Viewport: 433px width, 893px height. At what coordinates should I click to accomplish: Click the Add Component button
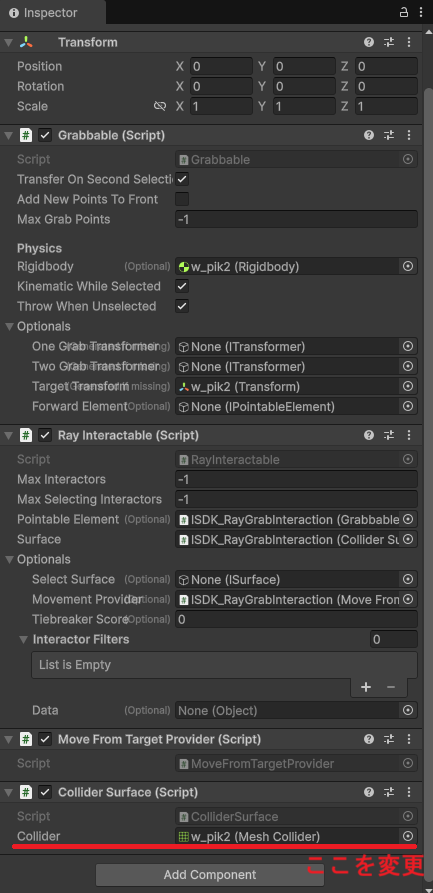[x=210, y=875]
